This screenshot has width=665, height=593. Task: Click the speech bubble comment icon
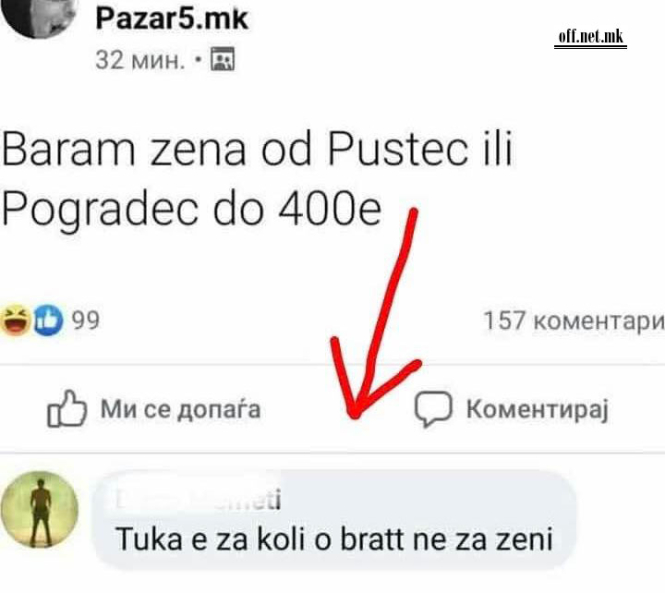[433, 409]
